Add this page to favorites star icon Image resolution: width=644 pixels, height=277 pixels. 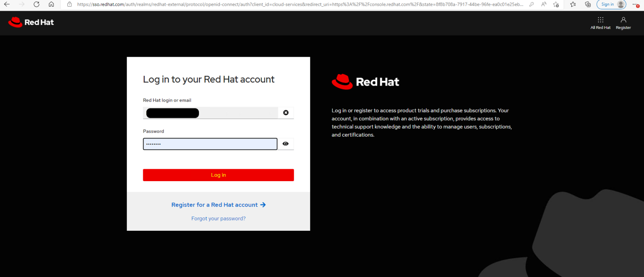(x=556, y=4)
